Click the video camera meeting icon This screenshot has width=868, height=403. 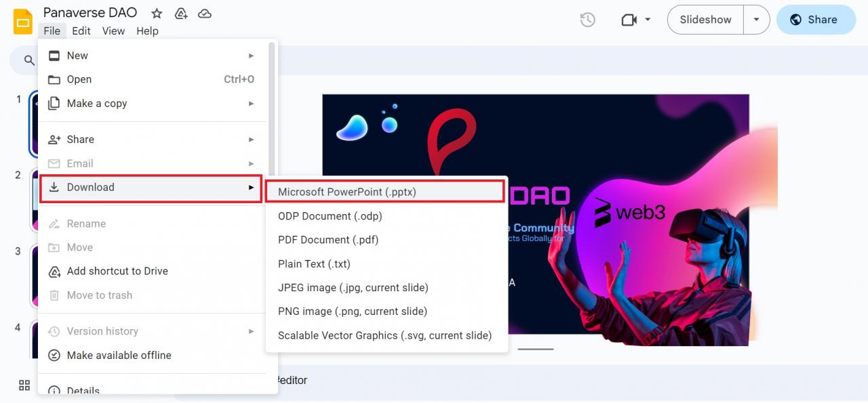[x=629, y=20]
